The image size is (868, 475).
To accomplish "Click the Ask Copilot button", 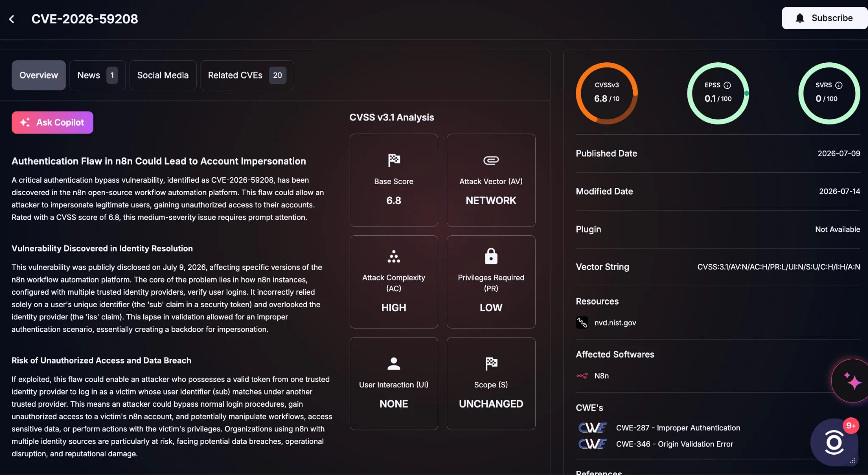I will [x=53, y=123].
